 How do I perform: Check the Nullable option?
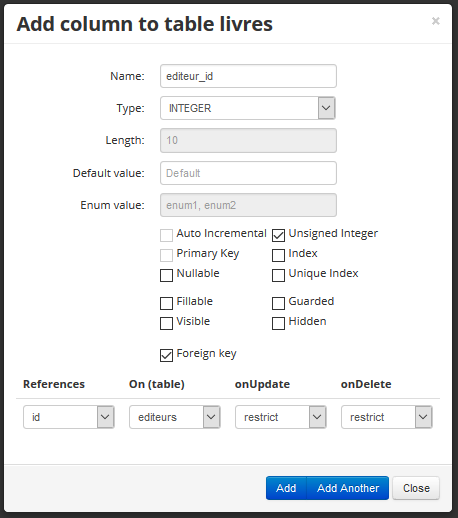166,275
